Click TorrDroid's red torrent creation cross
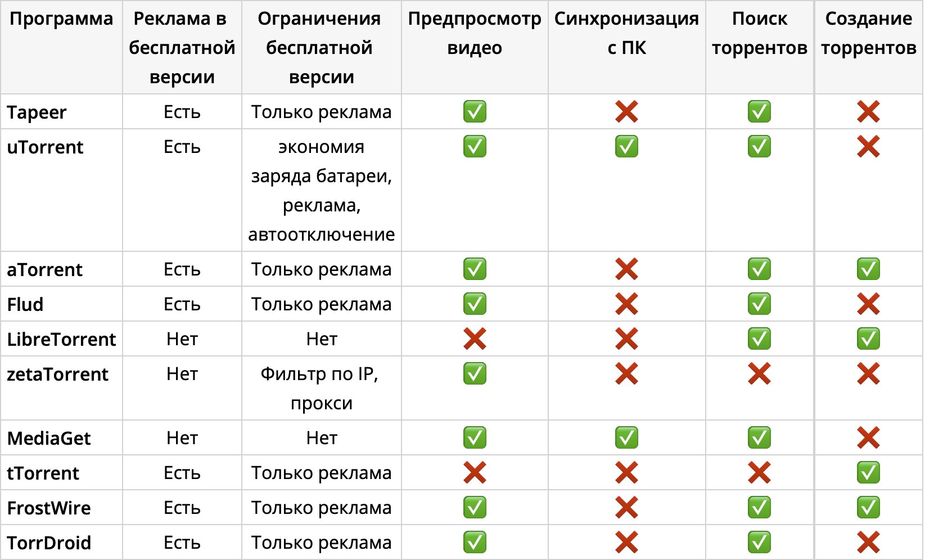 868,543
